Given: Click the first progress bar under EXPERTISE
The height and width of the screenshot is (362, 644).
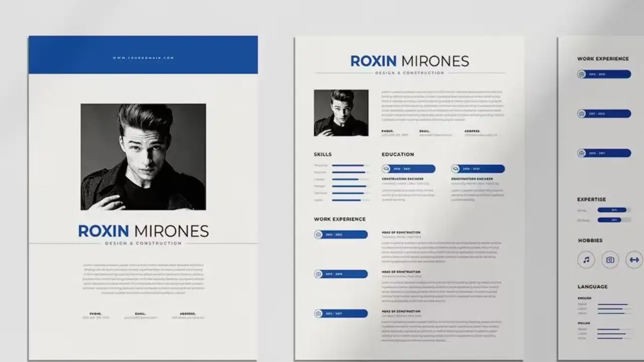Looking at the screenshot, I should click(x=614, y=210).
